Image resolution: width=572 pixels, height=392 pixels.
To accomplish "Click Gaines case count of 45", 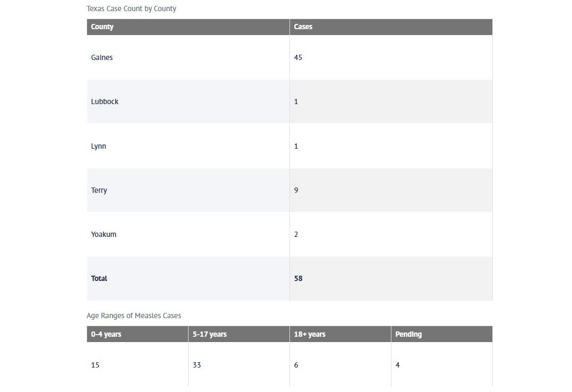I will coord(298,57).
